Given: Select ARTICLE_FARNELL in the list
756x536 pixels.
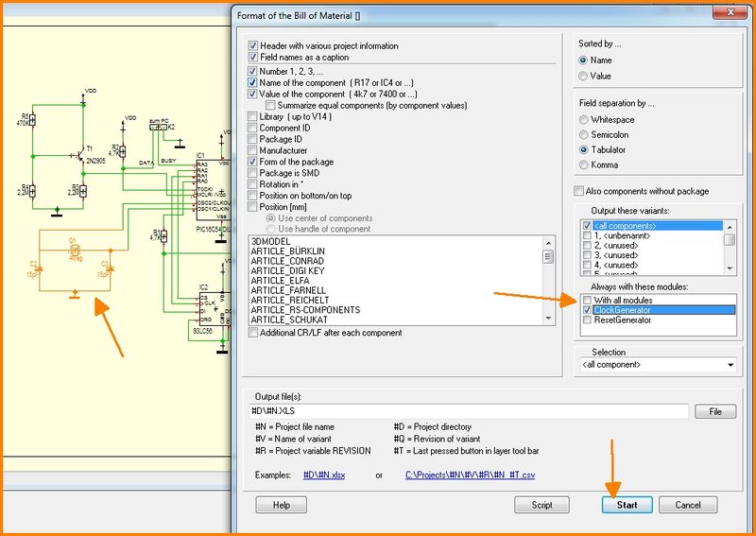Looking at the screenshot, I should point(288,289).
